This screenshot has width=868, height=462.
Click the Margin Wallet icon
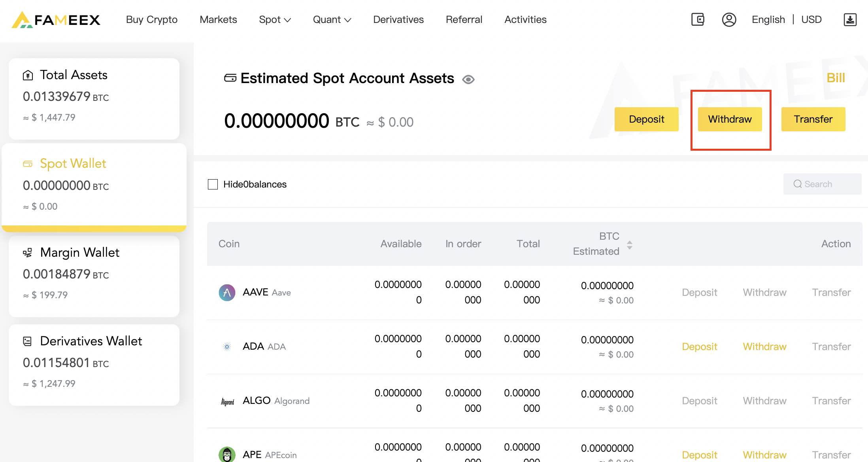pos(28,253)
